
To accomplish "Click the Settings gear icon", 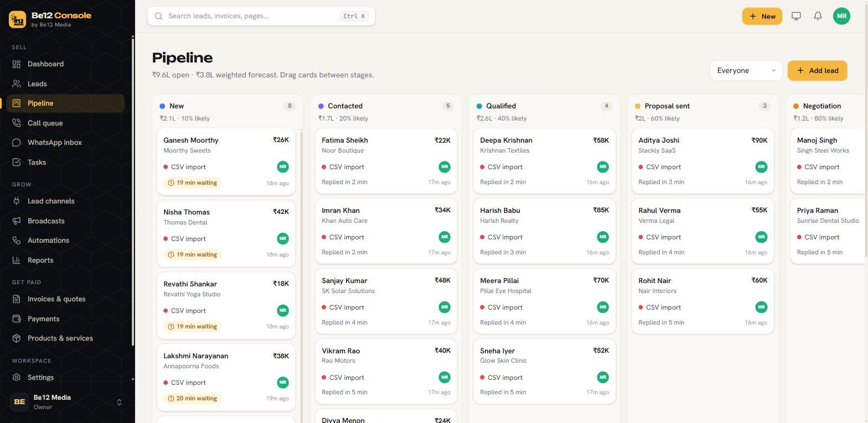I will click(x=17, y=378).
